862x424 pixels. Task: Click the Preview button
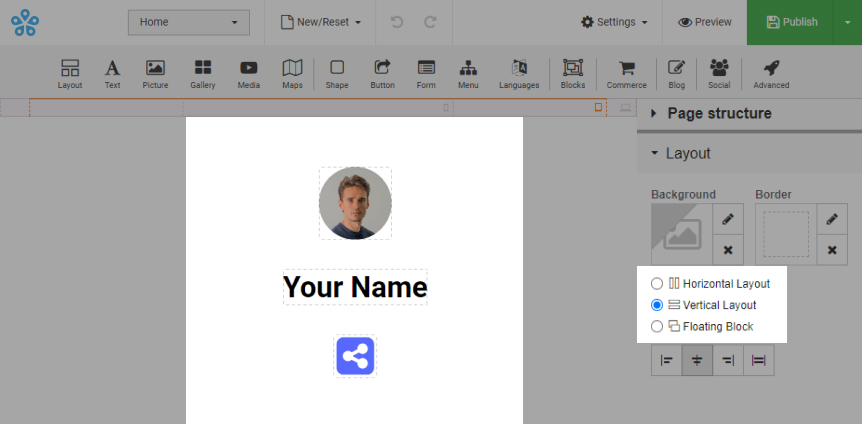[704, 22]
